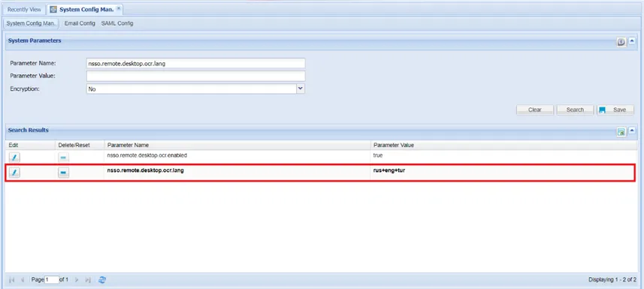Click the Parameter Name input field

click(195, 63)
